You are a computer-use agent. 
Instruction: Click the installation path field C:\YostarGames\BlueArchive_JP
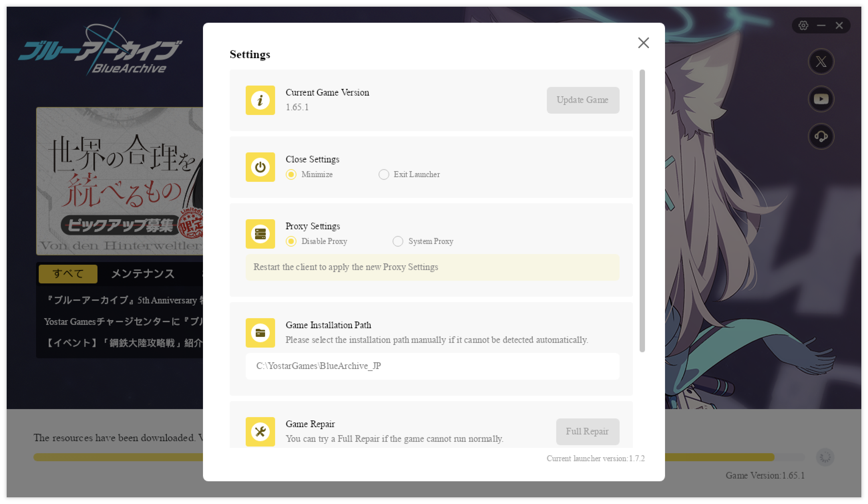432,366
